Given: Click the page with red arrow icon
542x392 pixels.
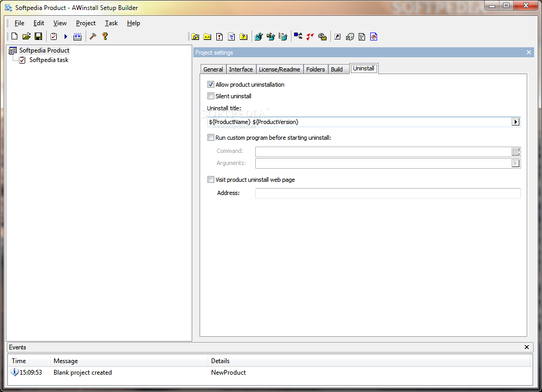Looking at the screenshot, I should 220,37.
